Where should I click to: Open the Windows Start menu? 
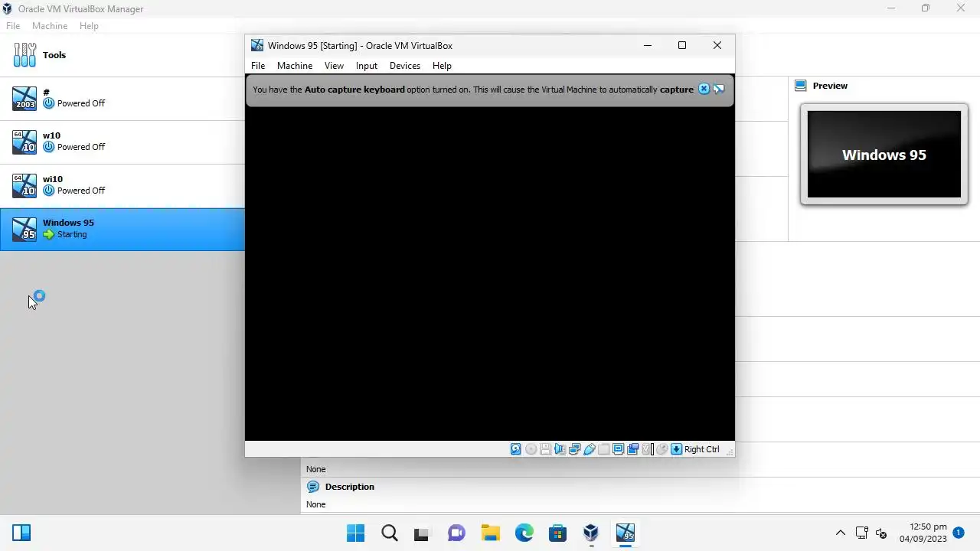[x=355, y=533]
